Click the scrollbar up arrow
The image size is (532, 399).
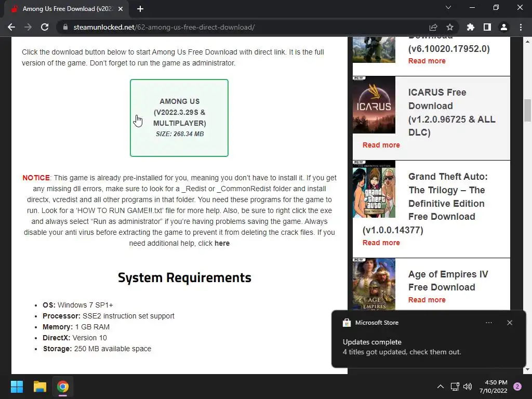(x=528, y=42)
